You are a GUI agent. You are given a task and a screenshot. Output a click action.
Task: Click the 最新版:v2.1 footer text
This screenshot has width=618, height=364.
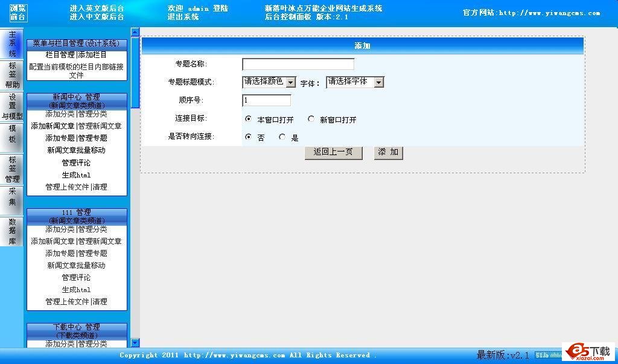(x=503, y=355)
